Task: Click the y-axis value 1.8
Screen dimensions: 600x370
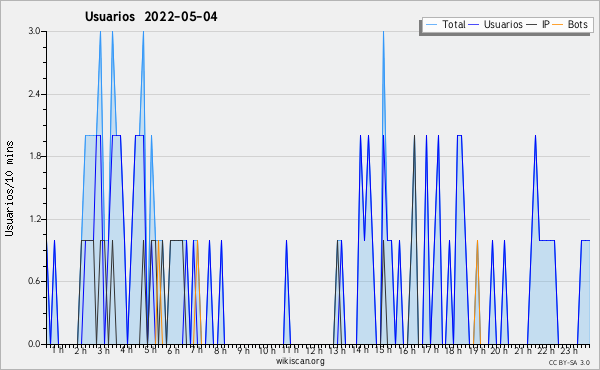Action: [34, 156]
